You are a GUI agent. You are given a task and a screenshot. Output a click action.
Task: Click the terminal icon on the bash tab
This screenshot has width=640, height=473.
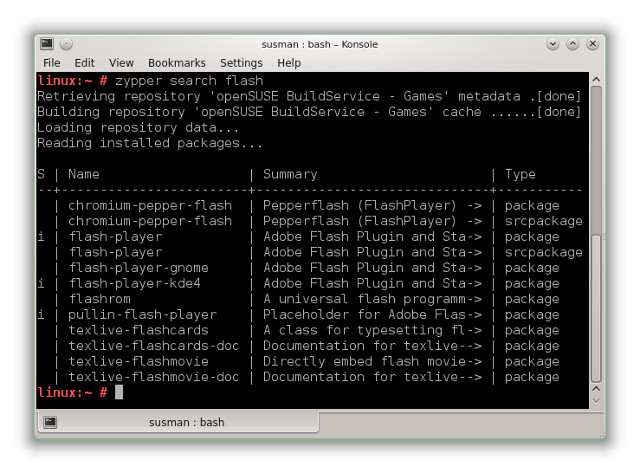[x=50, y=422]
